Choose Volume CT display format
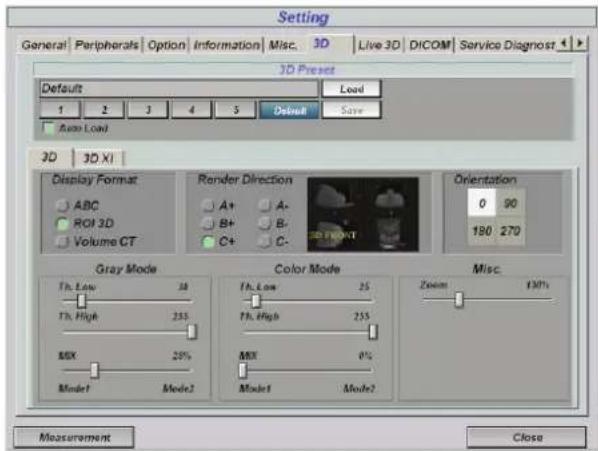Image resolution: width=598 pixels, height=451 pixels. [62, 242]
